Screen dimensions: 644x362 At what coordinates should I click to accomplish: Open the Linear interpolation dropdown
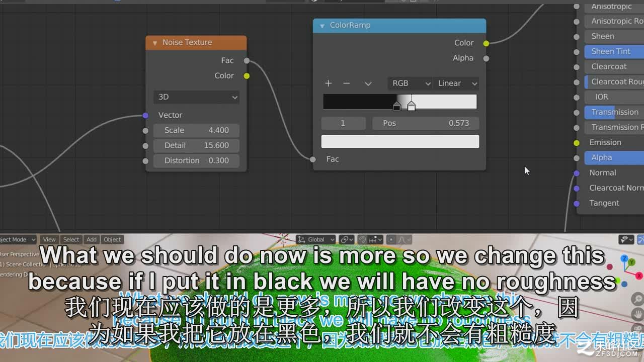(x=456, y=83)
